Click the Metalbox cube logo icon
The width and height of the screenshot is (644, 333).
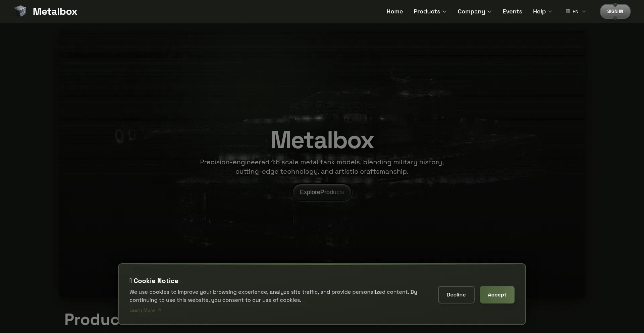point(20,11)
